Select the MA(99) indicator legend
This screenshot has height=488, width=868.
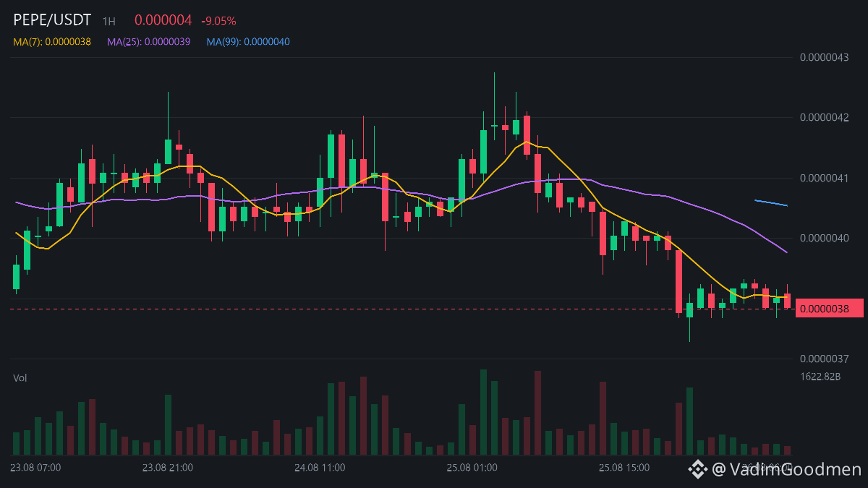[x=248, y=42]
